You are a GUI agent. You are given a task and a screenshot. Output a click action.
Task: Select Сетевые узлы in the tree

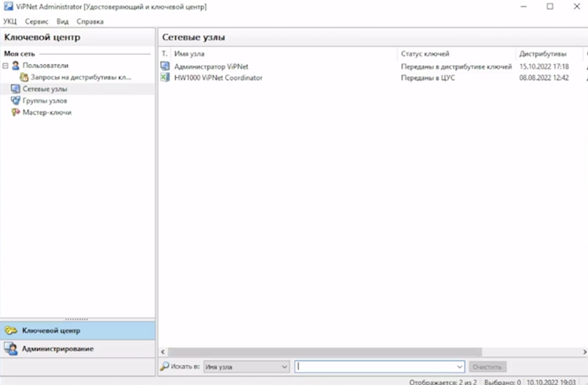coord(45,89)
